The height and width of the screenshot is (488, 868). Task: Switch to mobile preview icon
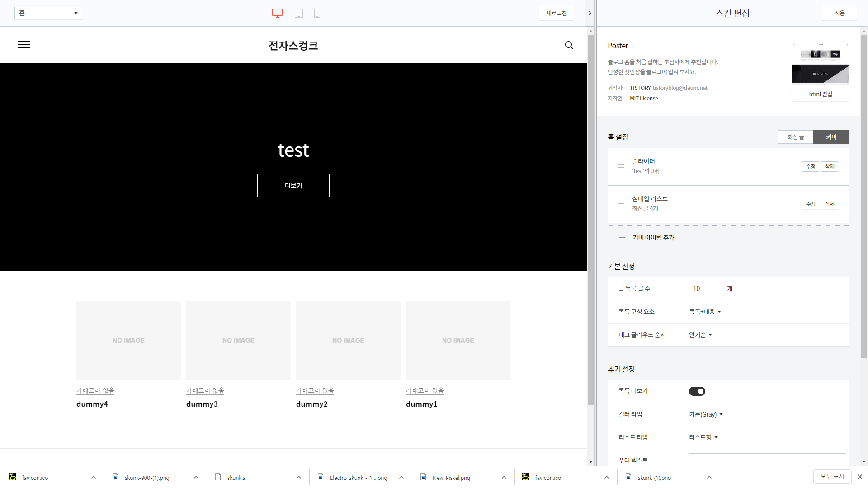click(x=317, y=13)
